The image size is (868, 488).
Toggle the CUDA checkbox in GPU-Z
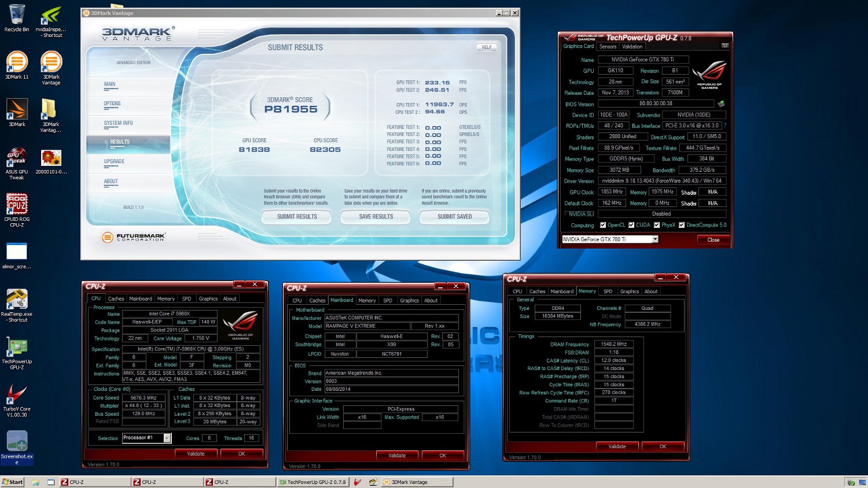point(631,225)
